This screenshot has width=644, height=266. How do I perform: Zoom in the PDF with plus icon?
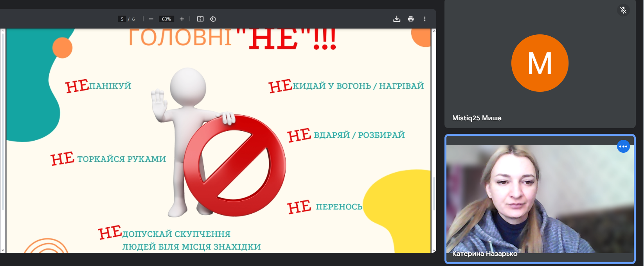182,19
